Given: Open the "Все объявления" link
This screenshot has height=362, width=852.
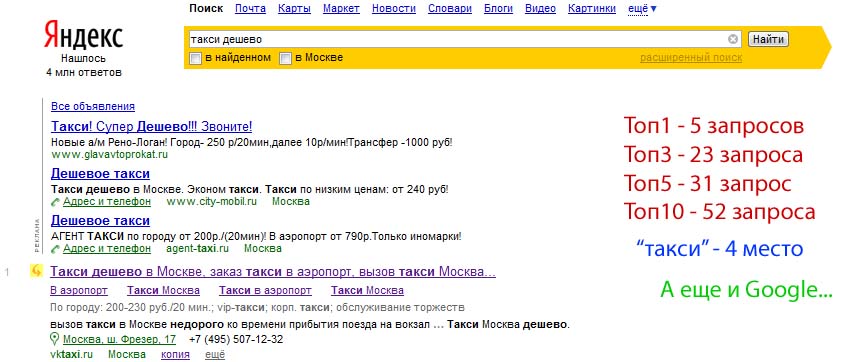Looking at the screenshot, I should tap(93, 107).
